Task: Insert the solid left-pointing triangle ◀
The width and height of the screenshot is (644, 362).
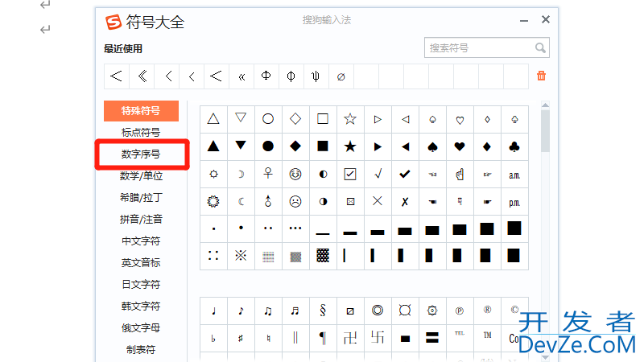Action: coord(405,146)
